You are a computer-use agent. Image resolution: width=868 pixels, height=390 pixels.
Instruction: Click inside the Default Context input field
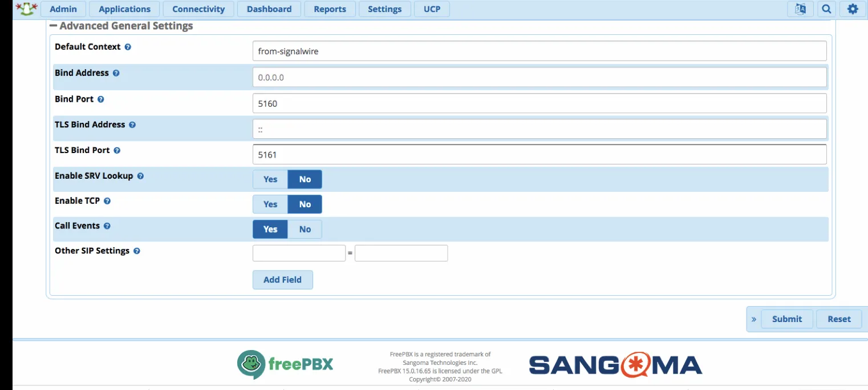click(540, 50)
